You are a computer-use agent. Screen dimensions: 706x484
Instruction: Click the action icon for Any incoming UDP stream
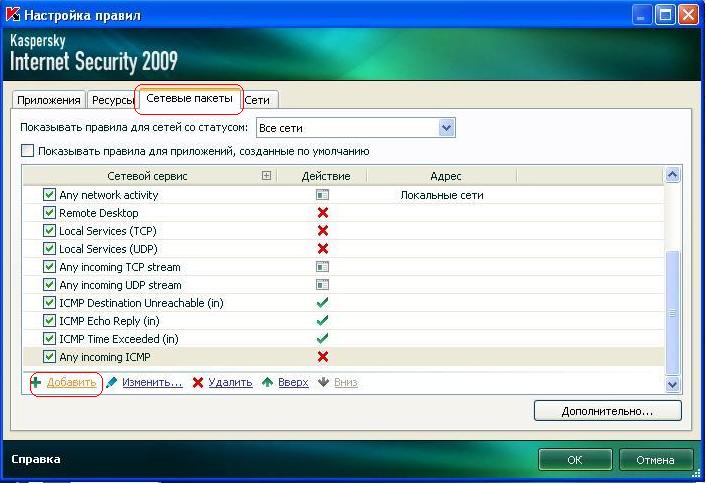pyautogui.click(x=322, y=285)
